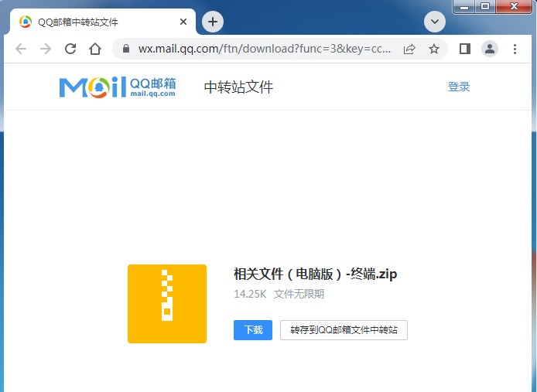Viewport: 537px width, 392px height.
Task: Maximize the browser window
Action: (485, 6)
